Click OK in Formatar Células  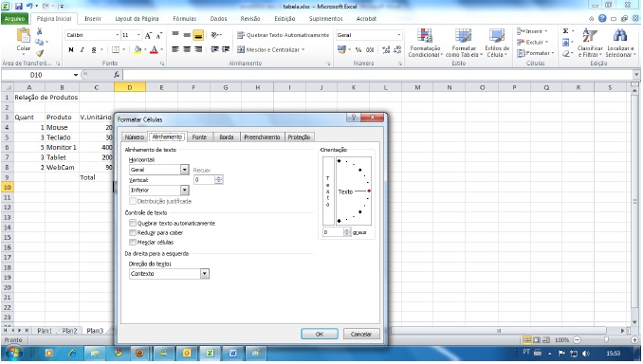pyautogui.click(x=320, y=334)
